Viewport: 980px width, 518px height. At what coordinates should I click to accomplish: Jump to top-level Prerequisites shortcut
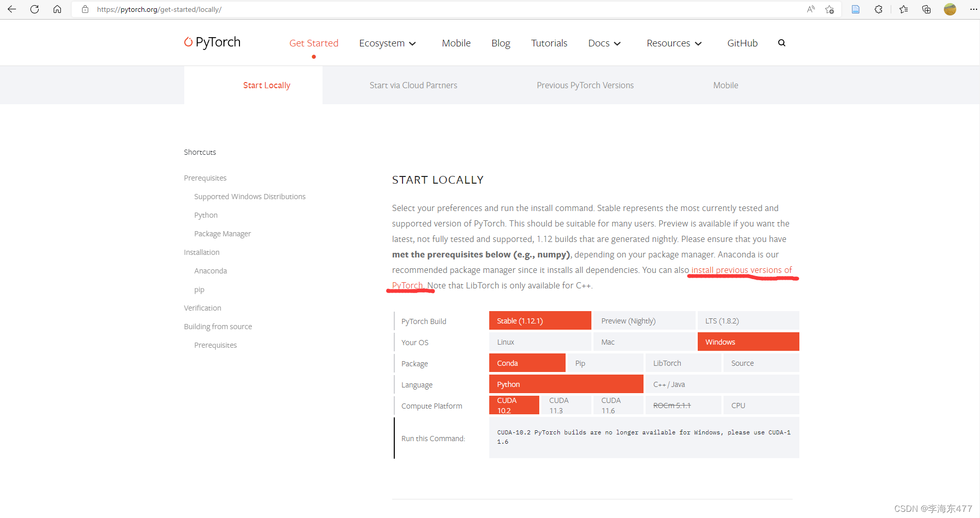click(x=205, y=178)
